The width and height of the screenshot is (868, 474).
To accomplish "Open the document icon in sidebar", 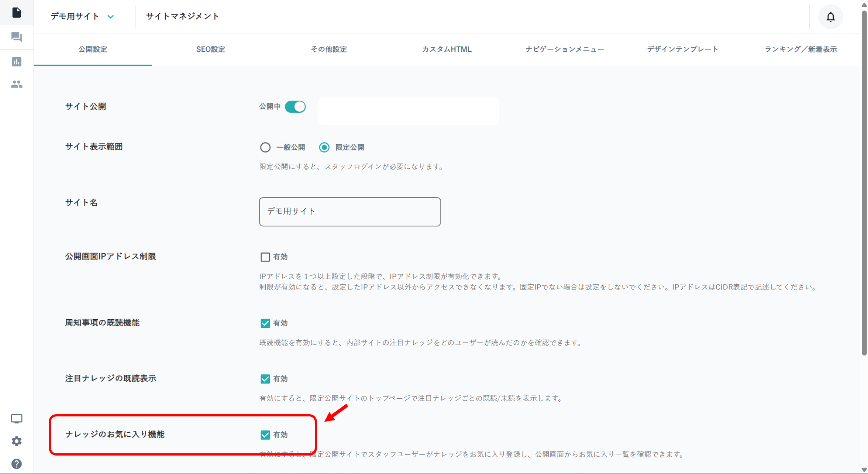I will 17,13.
